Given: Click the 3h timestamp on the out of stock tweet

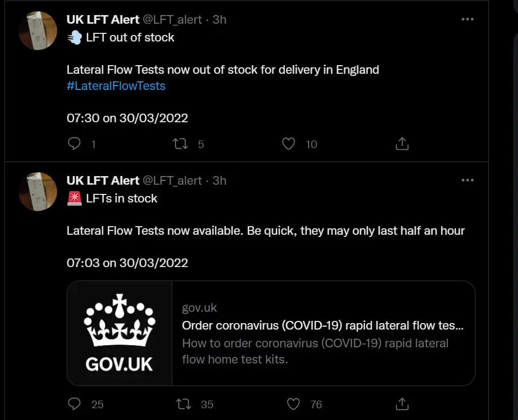Looking at the screenshot, I should click(x=219, y=19).
